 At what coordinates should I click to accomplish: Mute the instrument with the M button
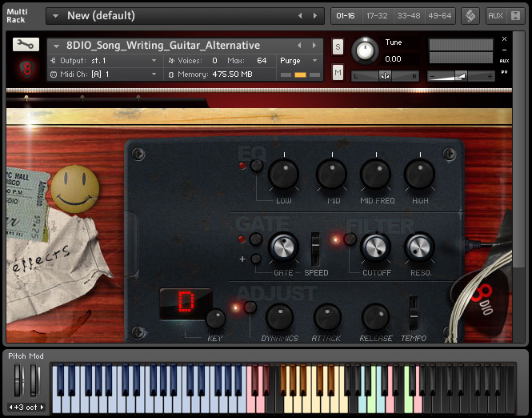click(338, 72)
